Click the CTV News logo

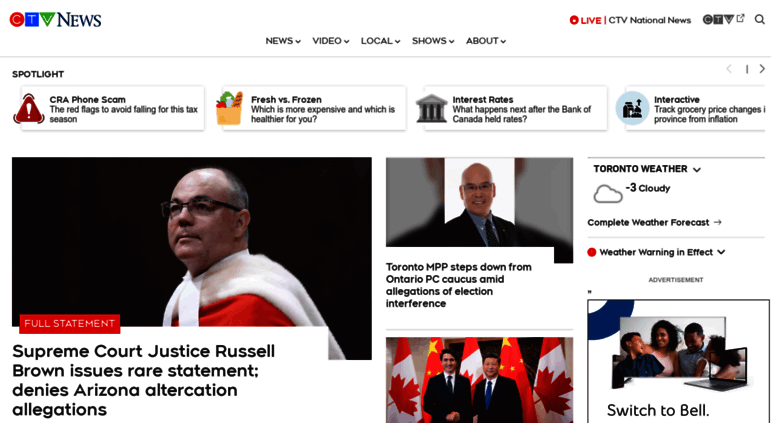[x=56, y=19]
